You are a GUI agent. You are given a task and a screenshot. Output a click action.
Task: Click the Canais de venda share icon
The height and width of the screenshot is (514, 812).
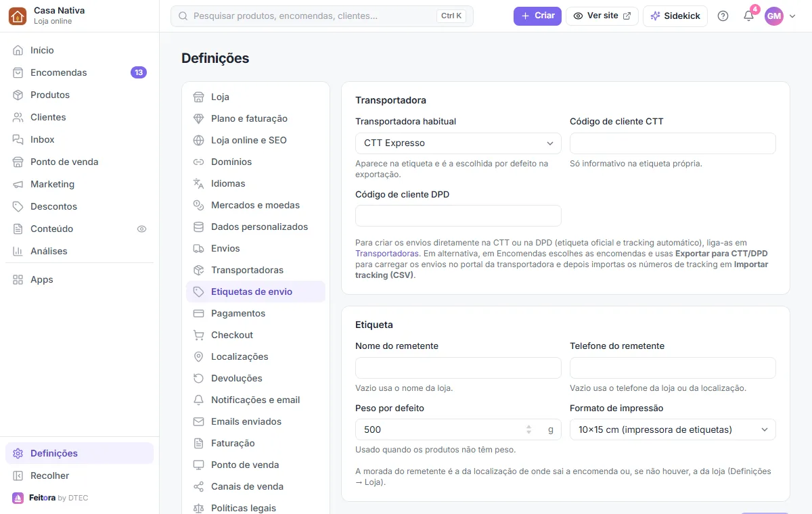198,486
